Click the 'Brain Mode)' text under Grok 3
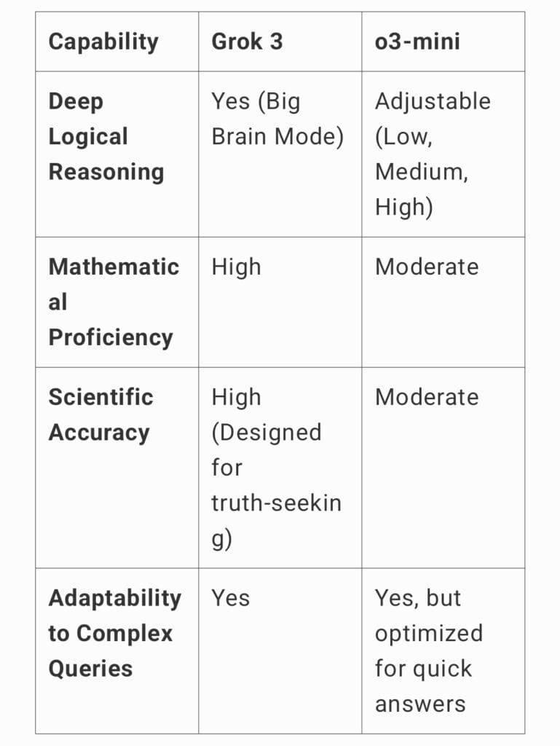The height and width of the screenshot is (746, 560). [277, 136]
